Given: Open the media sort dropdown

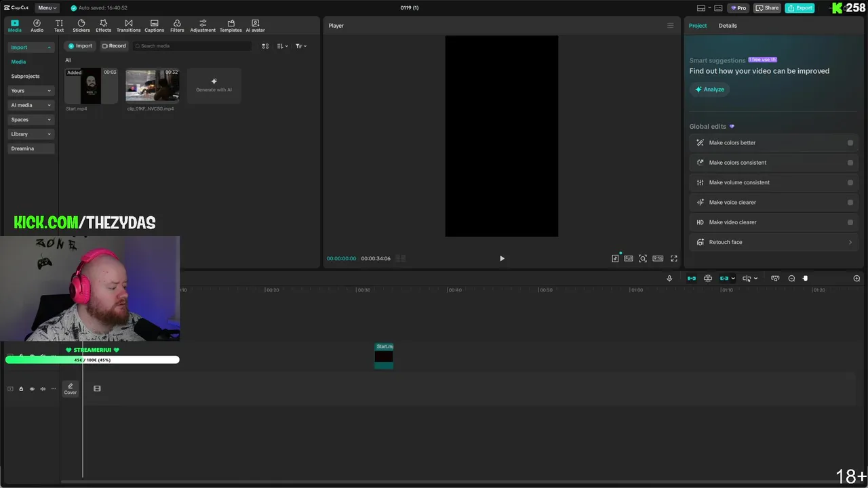Looking at the screenshot, I should point(283,46).
